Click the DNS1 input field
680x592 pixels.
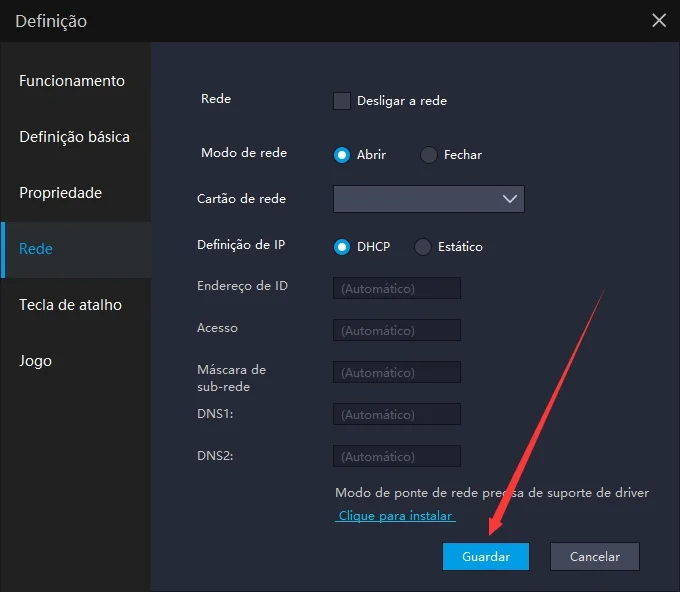click(397, 415)
